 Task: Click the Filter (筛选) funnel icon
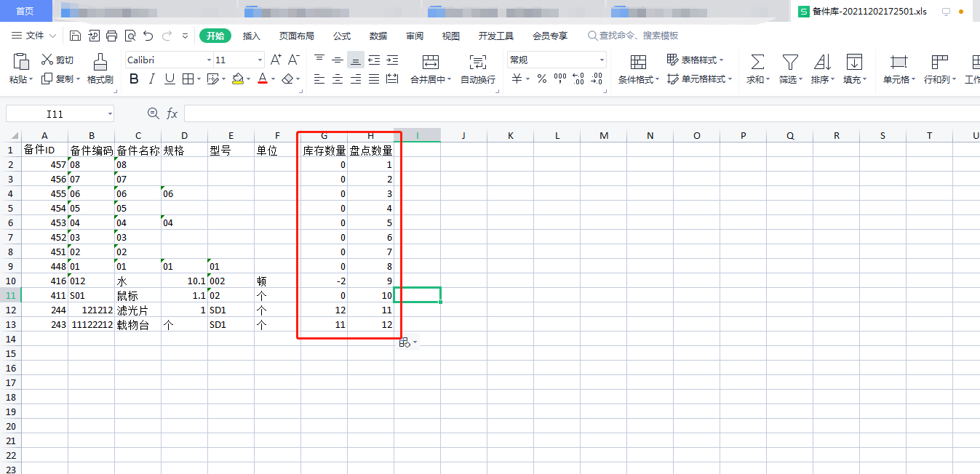790,62
